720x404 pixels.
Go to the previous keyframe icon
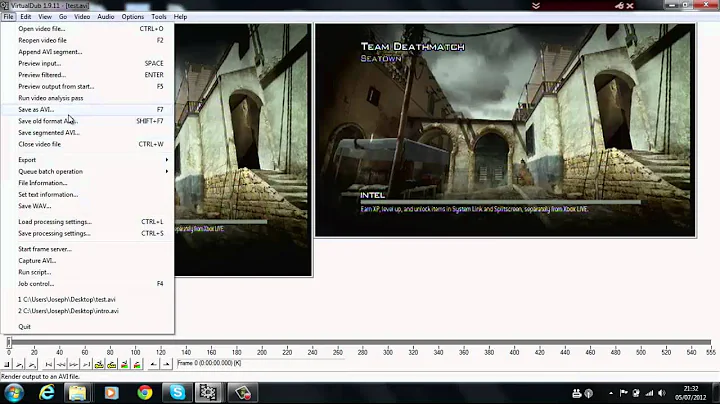coord(99,365)
